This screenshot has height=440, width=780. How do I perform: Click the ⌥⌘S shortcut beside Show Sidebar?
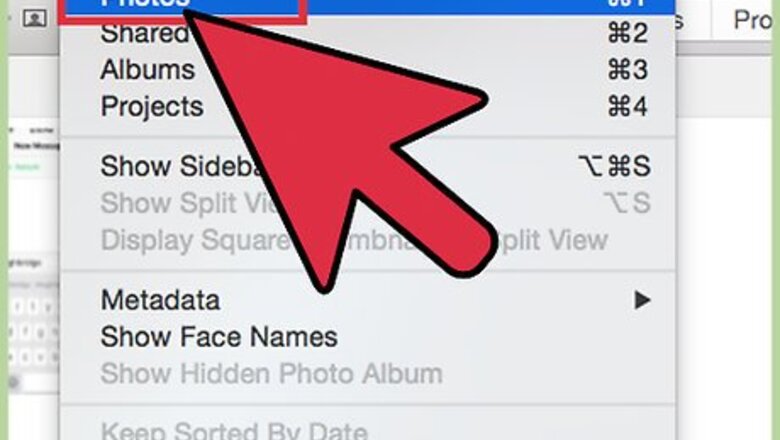pos(615,166)
